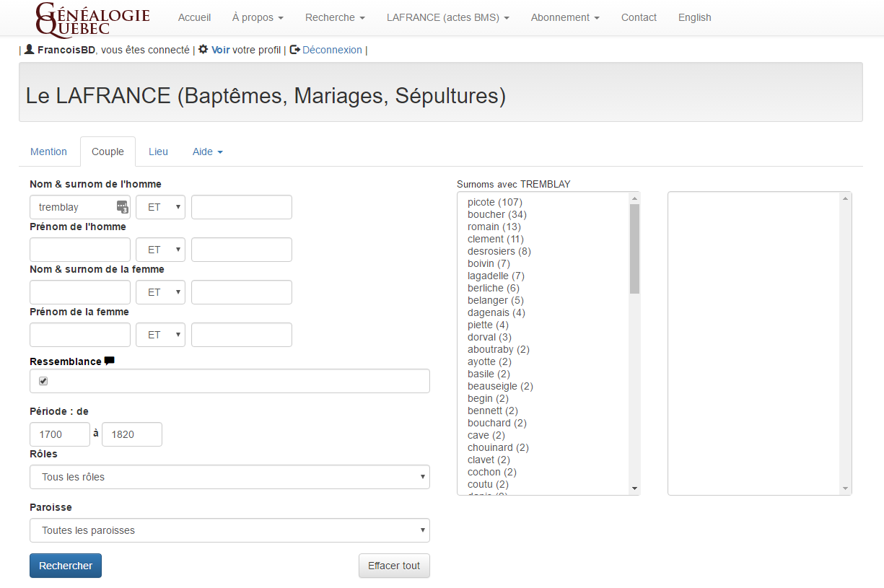Select romain (13) in the surnames list
The image size is (884, 588).
(x=494, y=227)
